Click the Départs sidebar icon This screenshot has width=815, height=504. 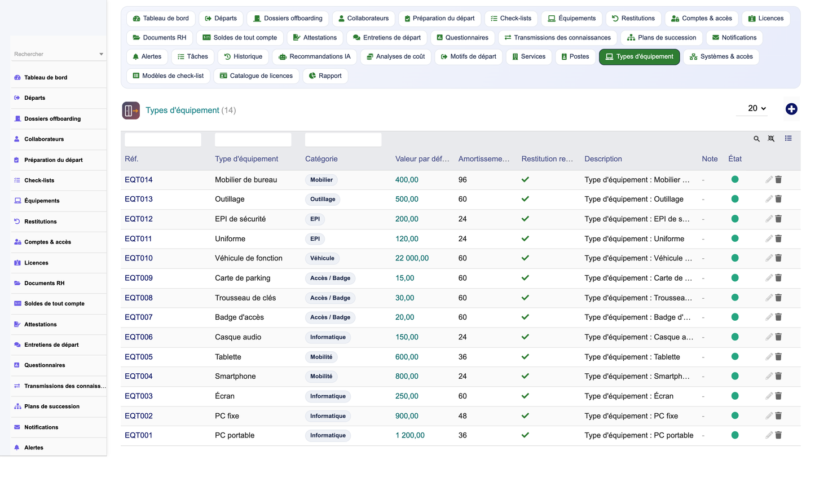point(17,98)
